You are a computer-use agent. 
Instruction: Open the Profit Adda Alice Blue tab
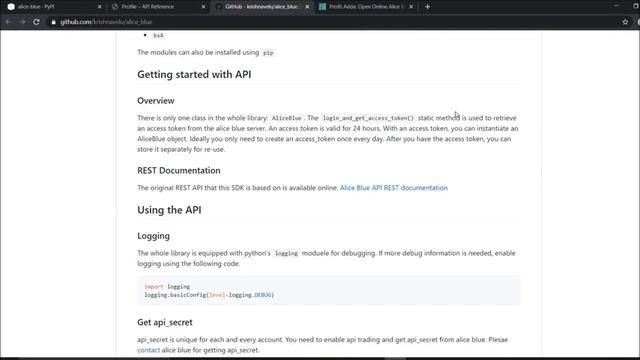tap(366, 7)
